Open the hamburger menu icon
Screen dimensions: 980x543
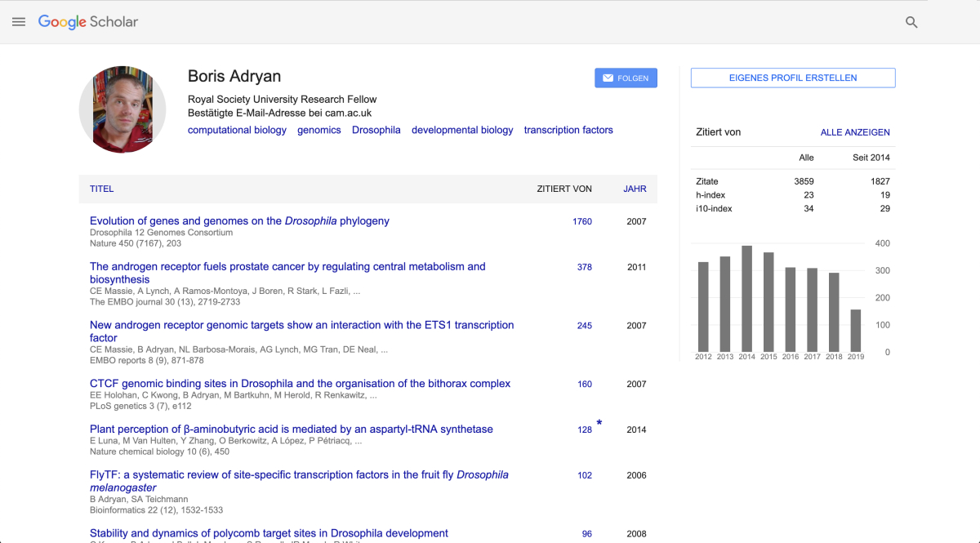(x=19, y=22)
